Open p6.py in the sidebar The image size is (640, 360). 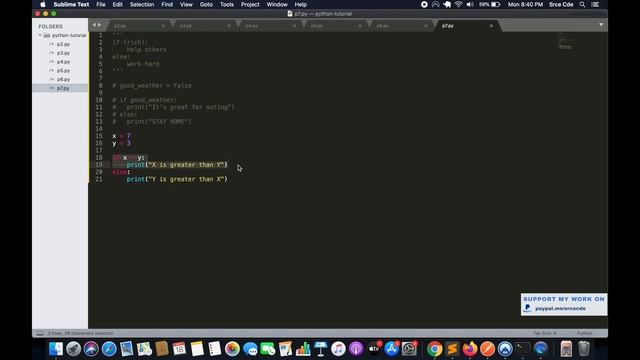point(63,79)
